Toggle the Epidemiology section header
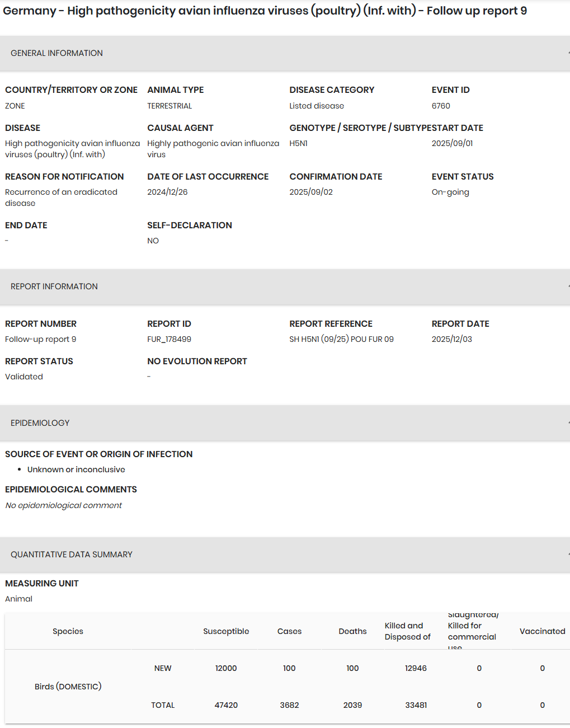Image resolution: width=570 pixels, height=728 pixels. tap(285, 423)
